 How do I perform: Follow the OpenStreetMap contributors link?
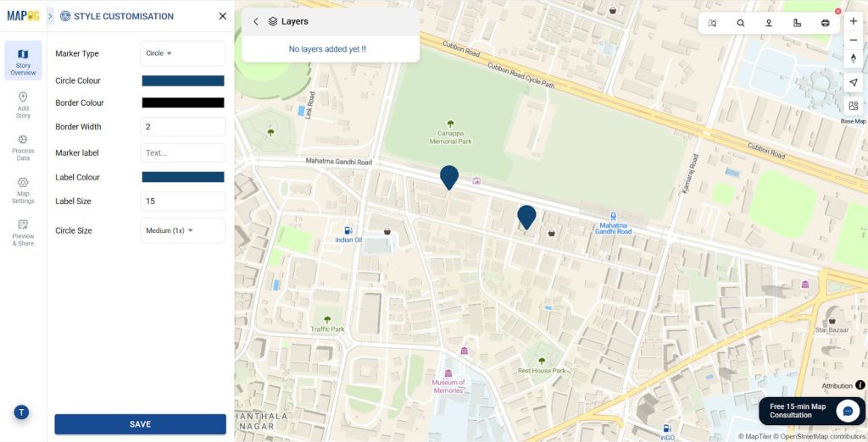tap(820, 436)
